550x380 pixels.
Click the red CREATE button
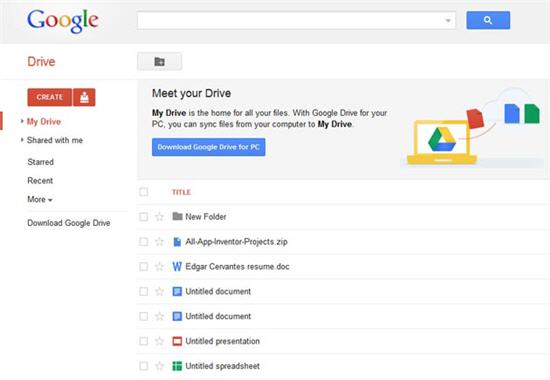tap(50, 97)
